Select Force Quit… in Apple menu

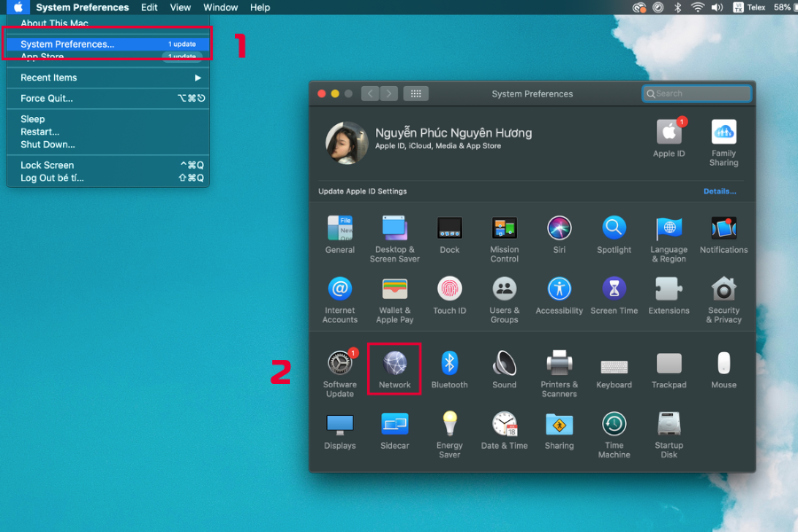point(47,98)
